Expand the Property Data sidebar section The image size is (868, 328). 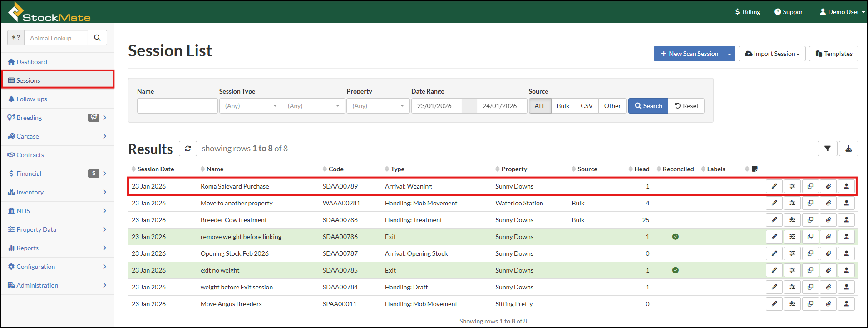58,229
